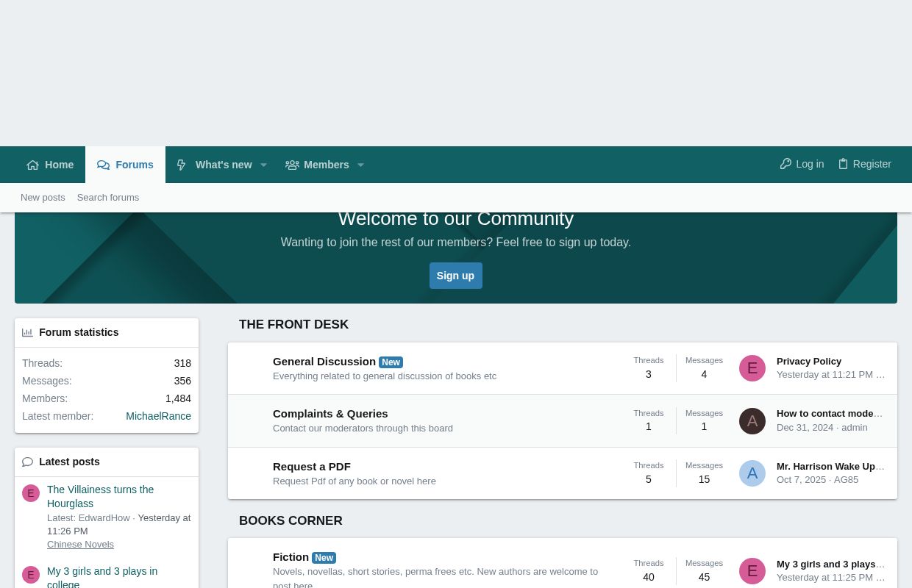The height and width of the screenshot is (588, 912).
Task: Switch to the Forums tab
Action: point(125,165)
